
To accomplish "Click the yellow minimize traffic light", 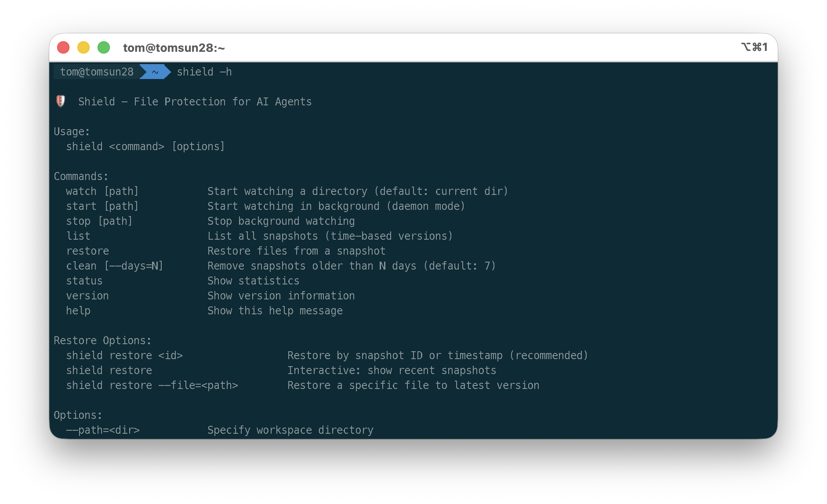I will tap(83, 47).
